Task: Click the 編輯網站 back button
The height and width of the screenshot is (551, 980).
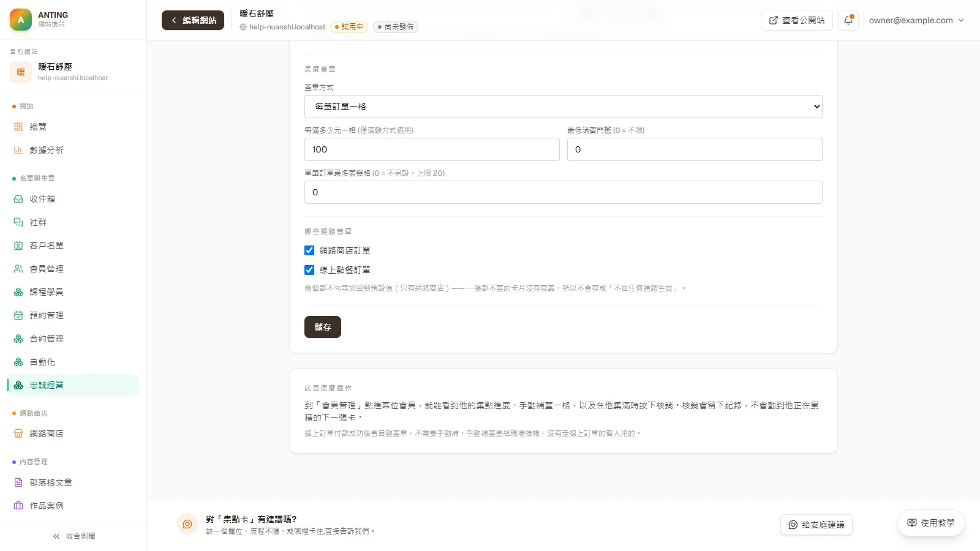Action: (x=193, y=20)
